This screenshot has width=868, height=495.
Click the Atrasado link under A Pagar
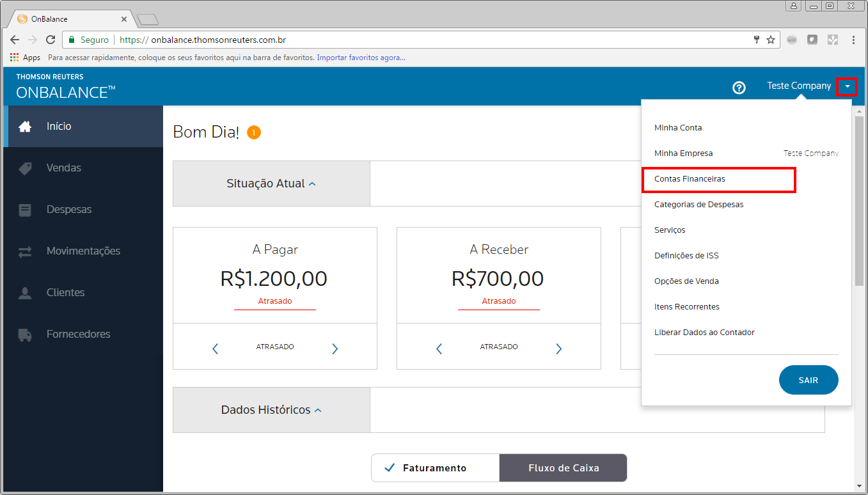(274, 301)
